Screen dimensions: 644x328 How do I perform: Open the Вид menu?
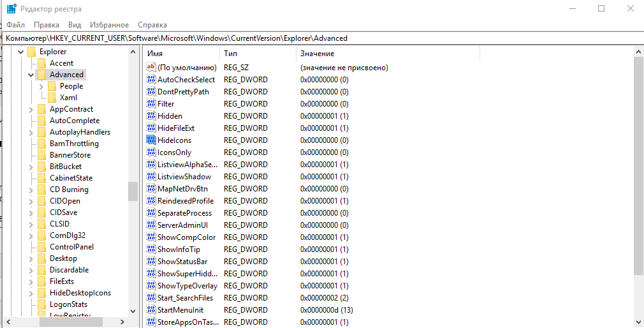tap(75, 25)
